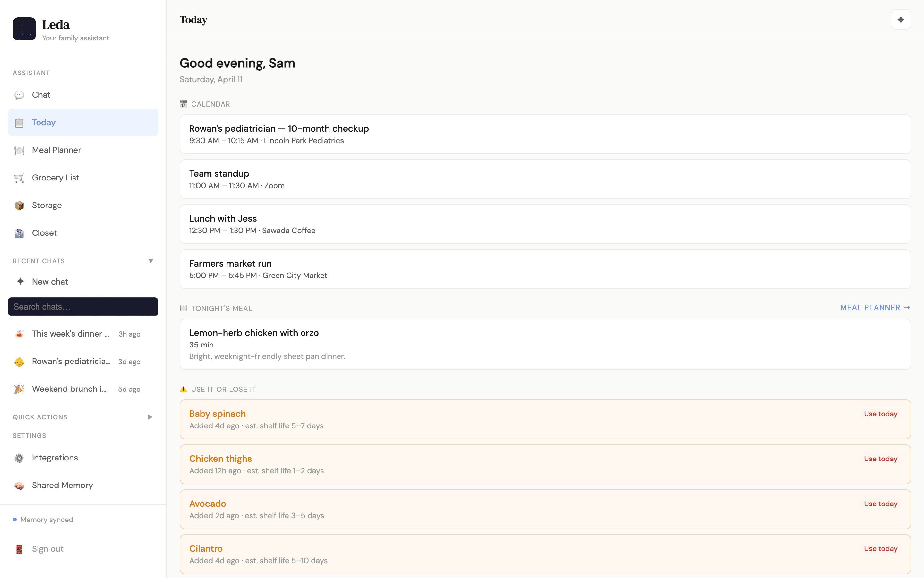Click the plate icon beside Tonight's Meal
The image size is (924, 578).
click(183, 308)
